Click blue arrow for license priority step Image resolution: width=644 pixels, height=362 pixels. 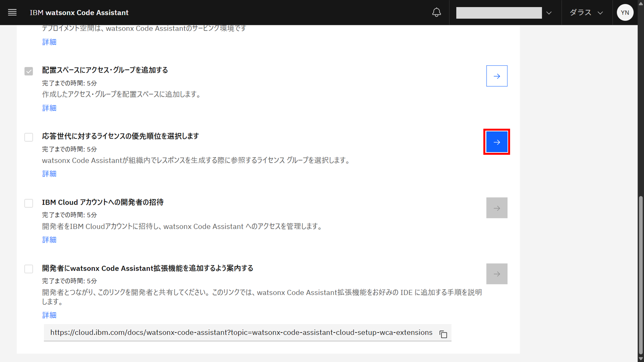497,142
